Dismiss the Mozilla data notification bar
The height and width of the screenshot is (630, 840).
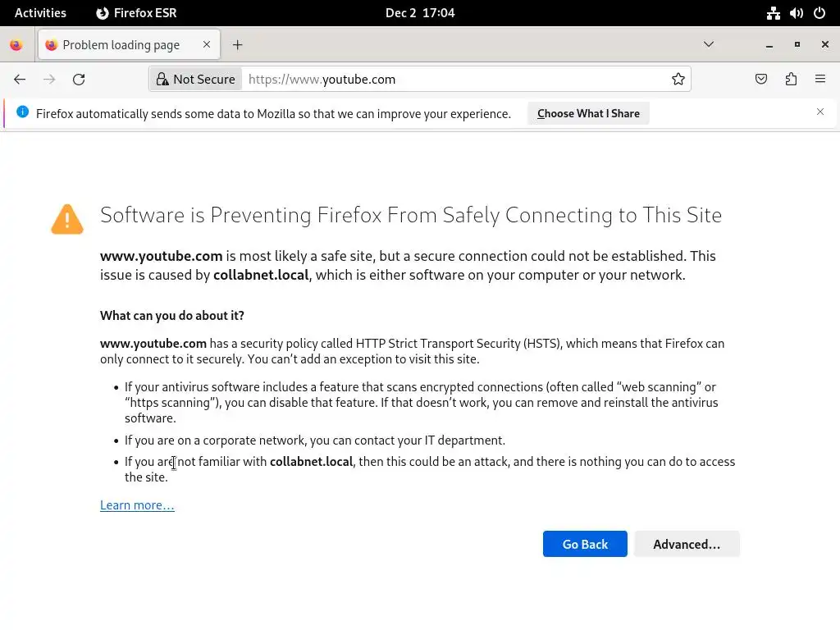(819, 112)
